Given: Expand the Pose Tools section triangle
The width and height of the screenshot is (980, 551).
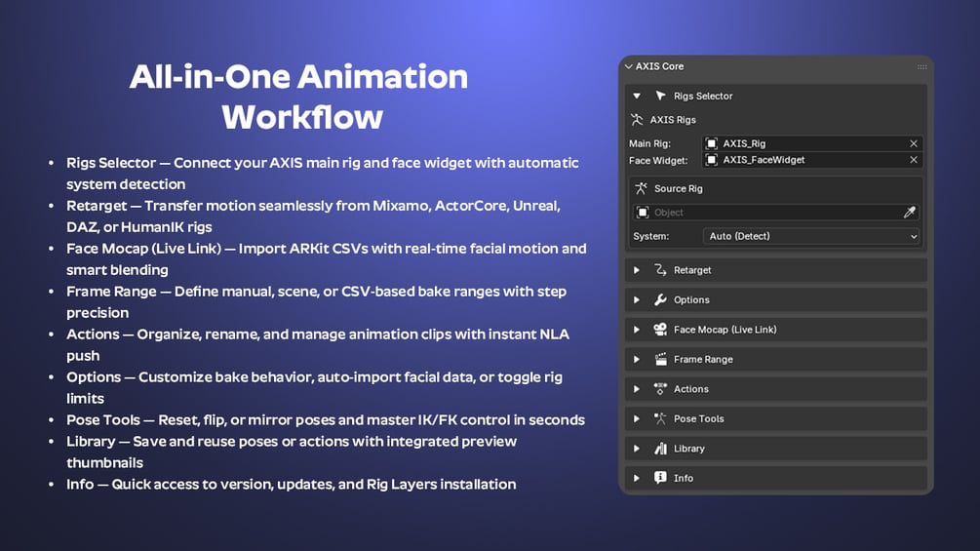Looking at the screenshot, I should coord(636,419).
